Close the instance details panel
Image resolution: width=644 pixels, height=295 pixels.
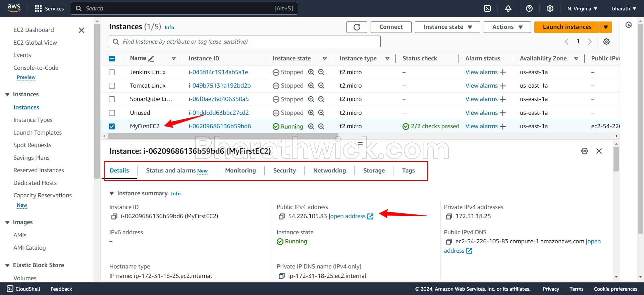point(599,151)
